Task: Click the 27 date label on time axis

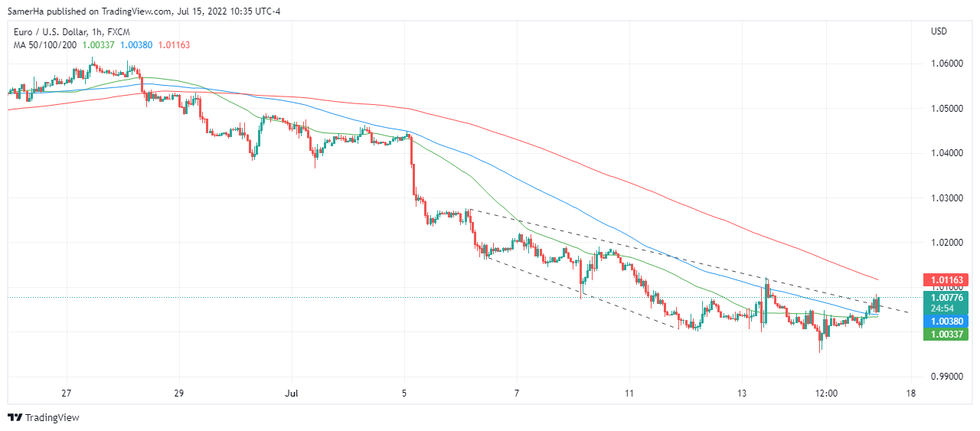Action: click(67, 393)
